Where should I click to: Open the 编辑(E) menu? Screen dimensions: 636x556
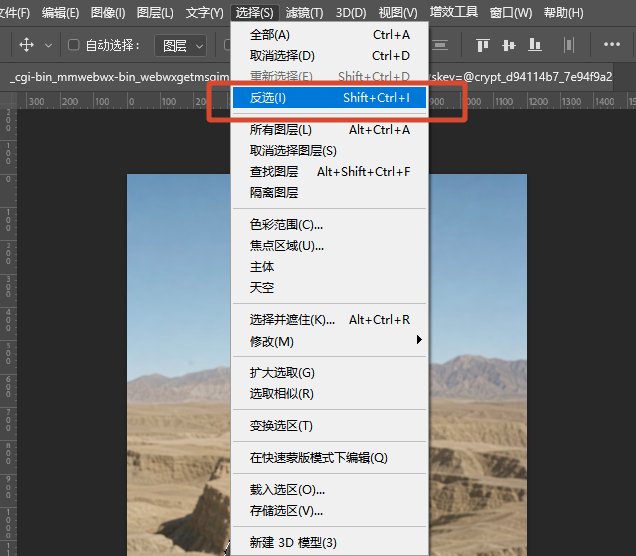point(60,13)
